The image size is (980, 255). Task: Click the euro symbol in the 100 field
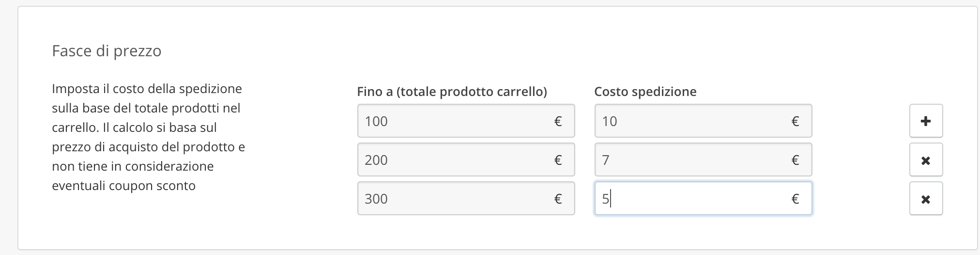(x=558, y=121)
